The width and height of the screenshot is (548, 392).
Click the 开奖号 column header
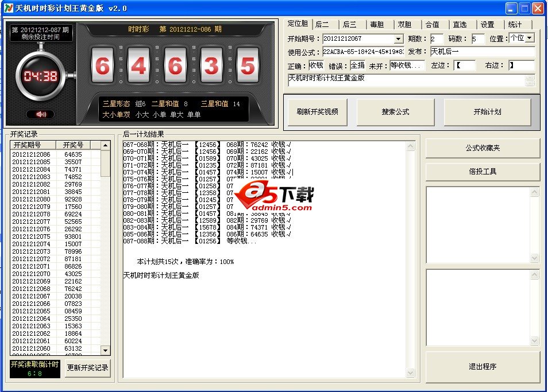click(x=73, y=145)
